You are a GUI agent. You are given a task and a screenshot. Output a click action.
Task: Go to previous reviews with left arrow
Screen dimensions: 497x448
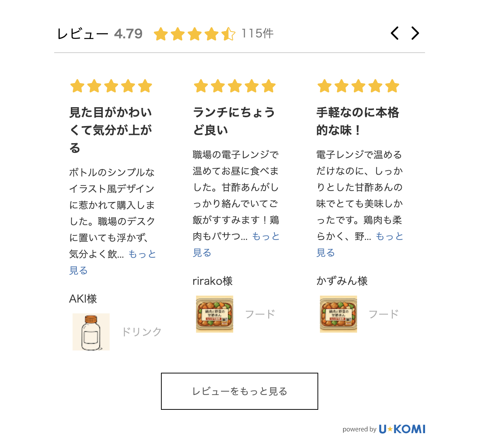[395, 33]
